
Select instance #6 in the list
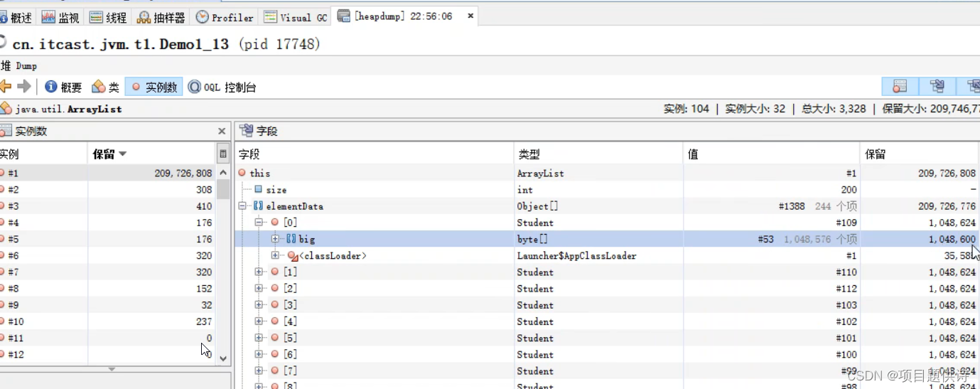(x=107, y=255)
